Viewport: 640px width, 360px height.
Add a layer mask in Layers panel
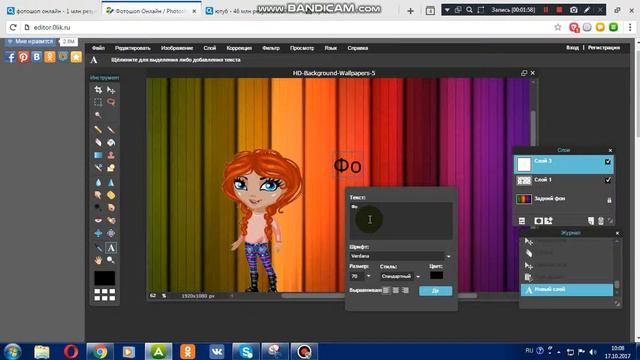(x=538, y=221)
